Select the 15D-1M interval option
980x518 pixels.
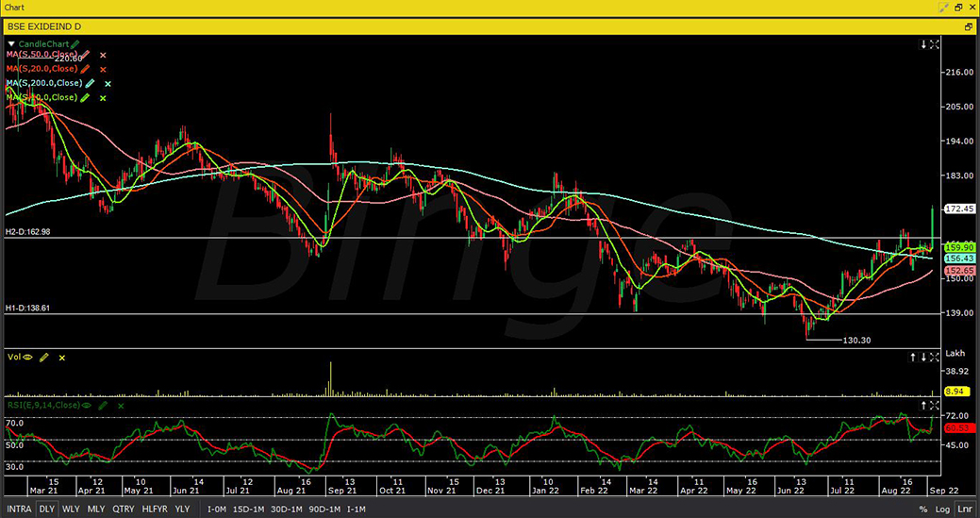click(248, 510)
